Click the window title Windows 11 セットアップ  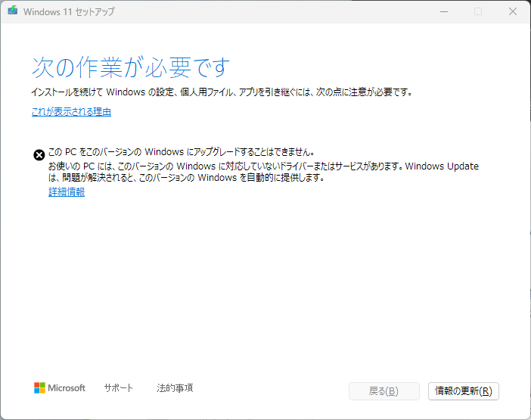click(x=69, y=12)
